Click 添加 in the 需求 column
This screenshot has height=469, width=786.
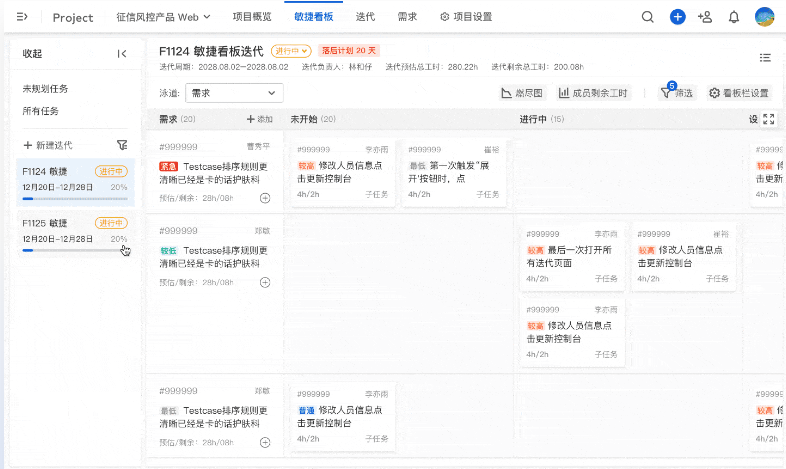[x=260, y=119]
